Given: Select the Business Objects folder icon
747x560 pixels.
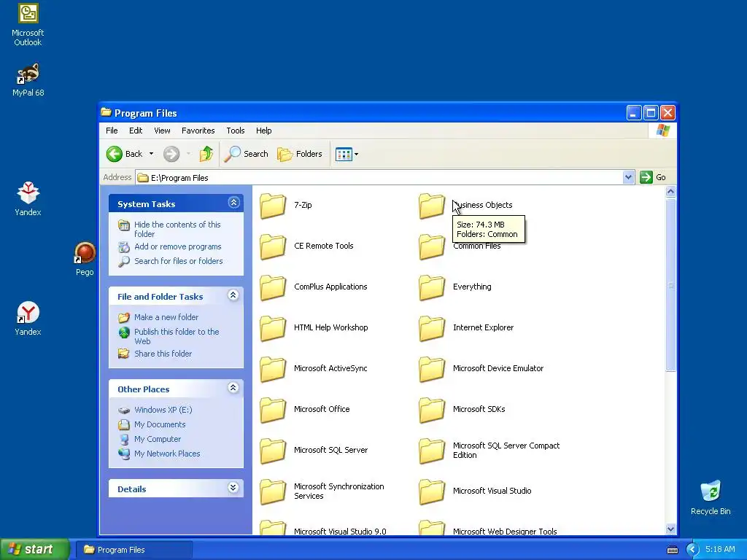Looking at the screenshot, I should (x=432, y=206).
